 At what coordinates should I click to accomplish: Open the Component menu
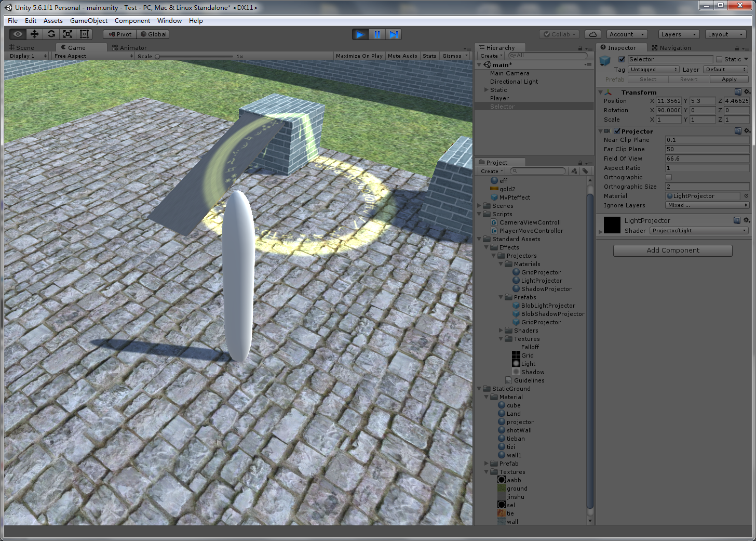tap(132, 21)
